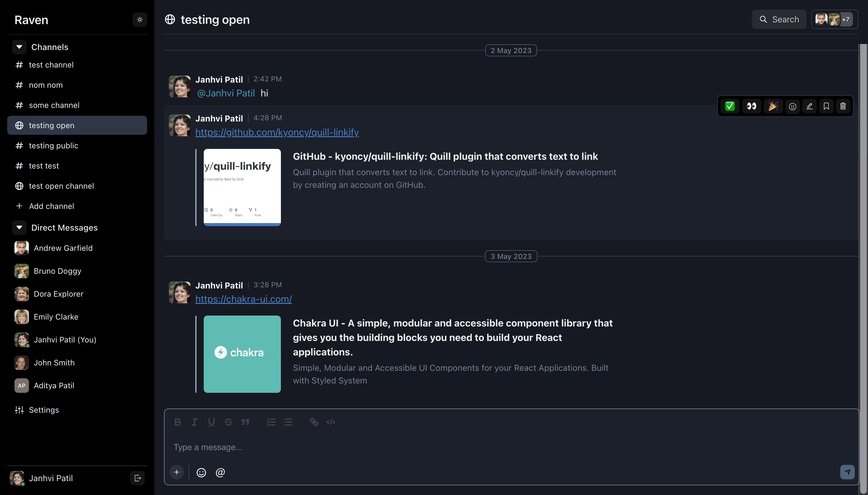The height and width of the screenshot is (495, 868).
Task: Click the send message arrow button
Action: [847, 472]
